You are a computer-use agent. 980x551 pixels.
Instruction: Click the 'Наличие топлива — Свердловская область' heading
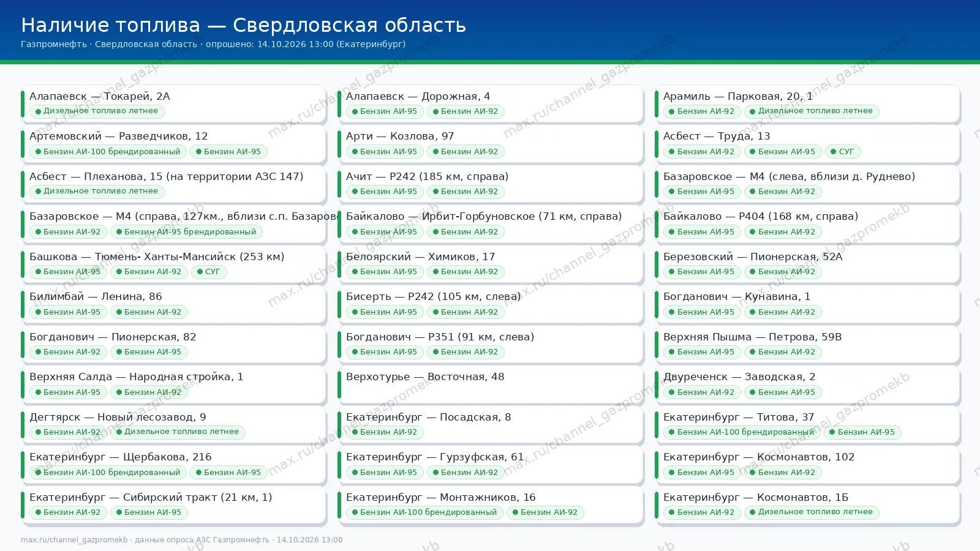(x=243, y=25)
